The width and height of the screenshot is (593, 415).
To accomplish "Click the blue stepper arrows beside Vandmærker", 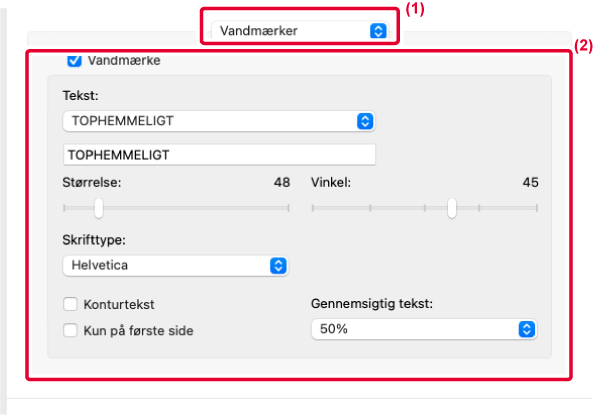I will [x=378, y=31].
